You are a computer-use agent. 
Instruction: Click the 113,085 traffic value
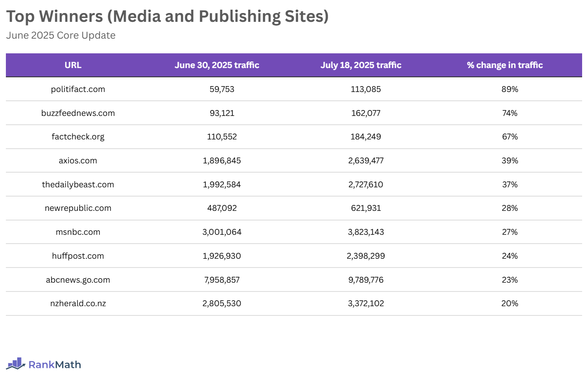(366, 89)
